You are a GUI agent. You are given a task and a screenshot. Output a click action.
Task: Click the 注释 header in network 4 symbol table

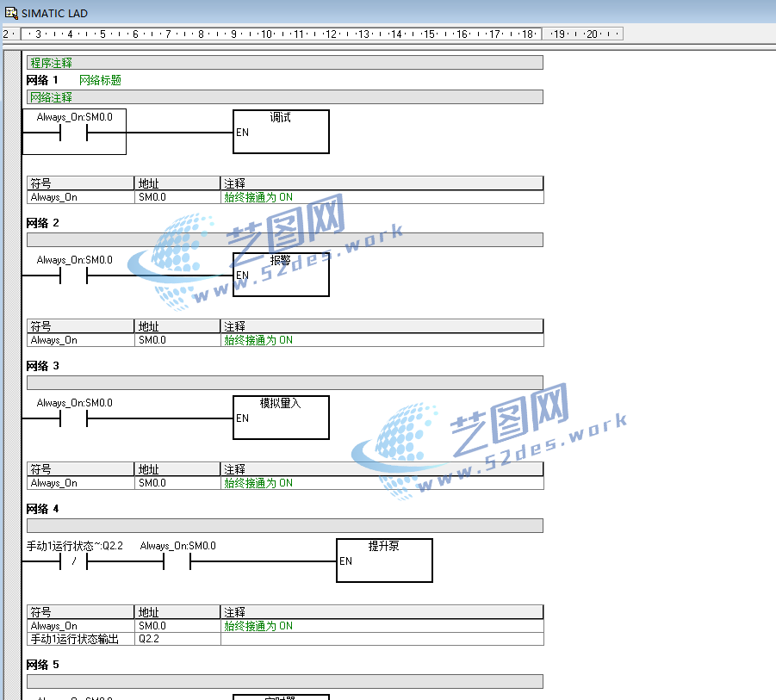pos(382,612)
